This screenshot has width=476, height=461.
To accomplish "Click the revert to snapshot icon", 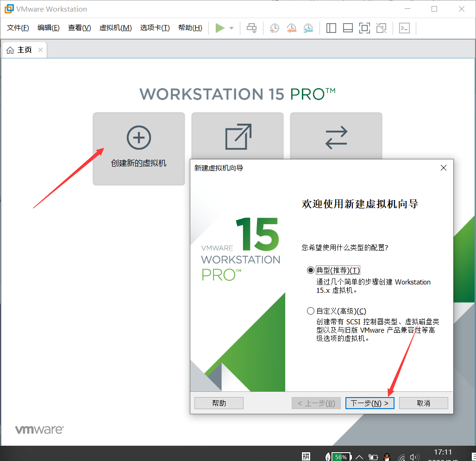I will pos(291,28).
